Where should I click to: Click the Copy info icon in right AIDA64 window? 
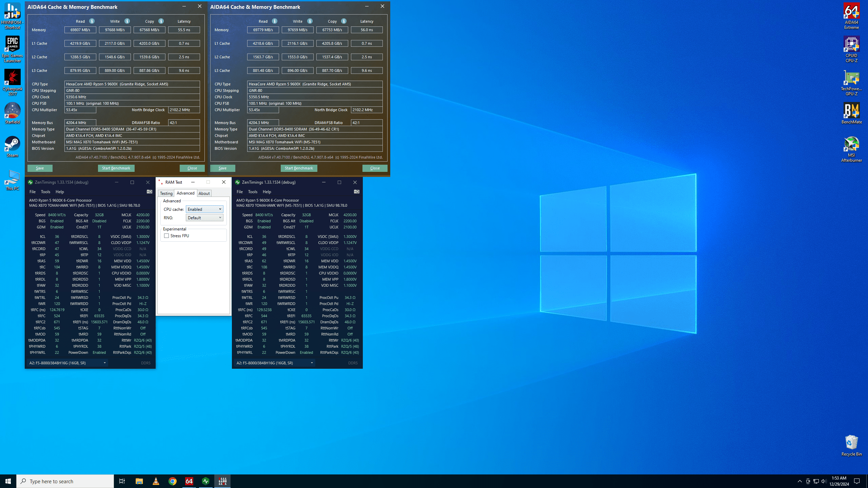pos(344,21)
